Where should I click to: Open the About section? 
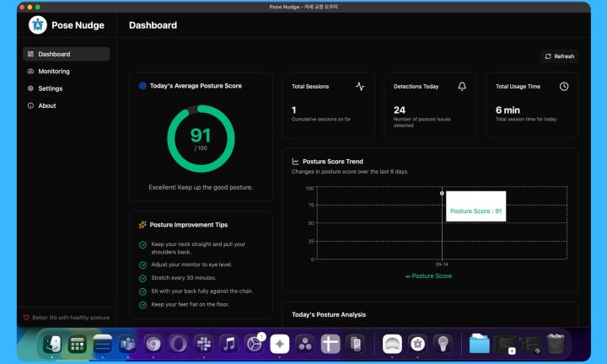pos(46,105)
